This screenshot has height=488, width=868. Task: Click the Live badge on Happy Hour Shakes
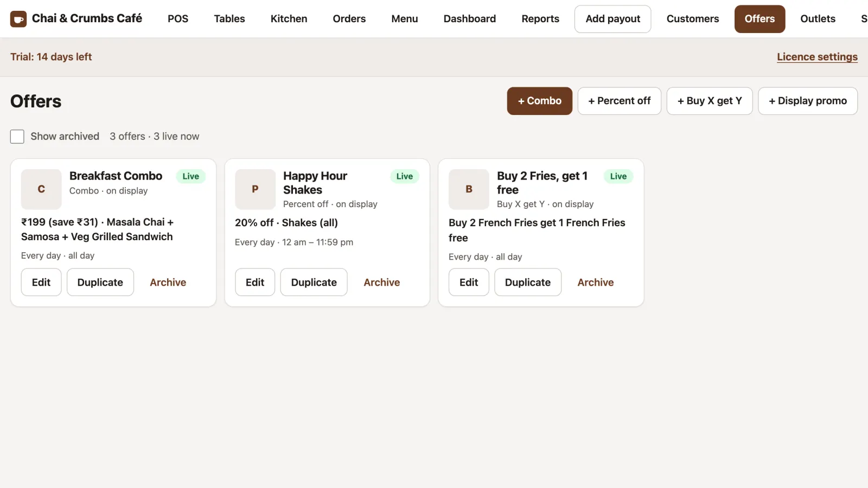tap(405, 176)
